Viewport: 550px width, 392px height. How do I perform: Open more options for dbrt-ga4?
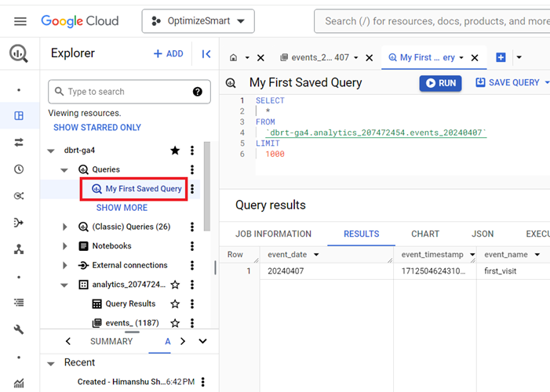(x=192, y=151)
